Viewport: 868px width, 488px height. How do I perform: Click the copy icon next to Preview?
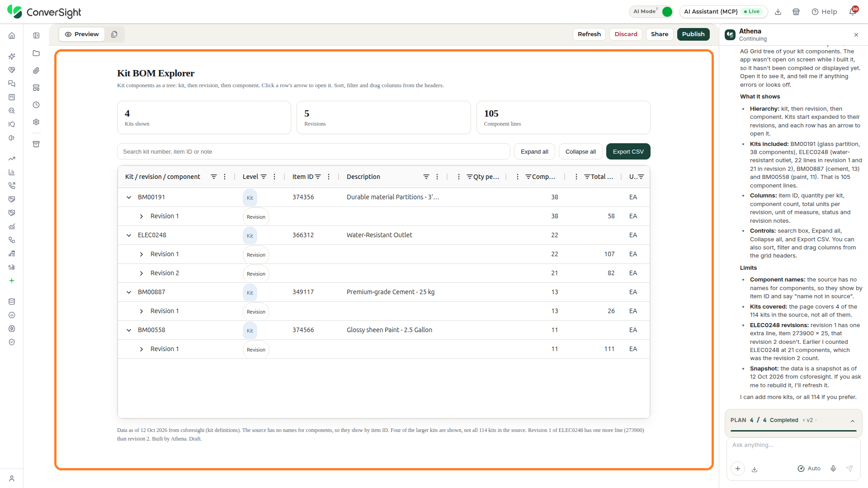point(114,34)
